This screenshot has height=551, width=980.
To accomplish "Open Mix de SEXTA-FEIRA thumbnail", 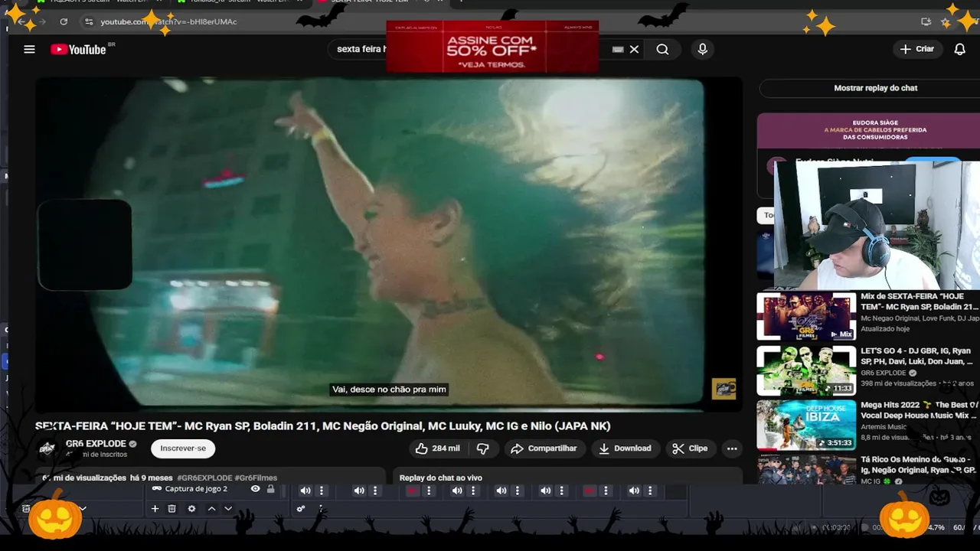I will point(806,316).
